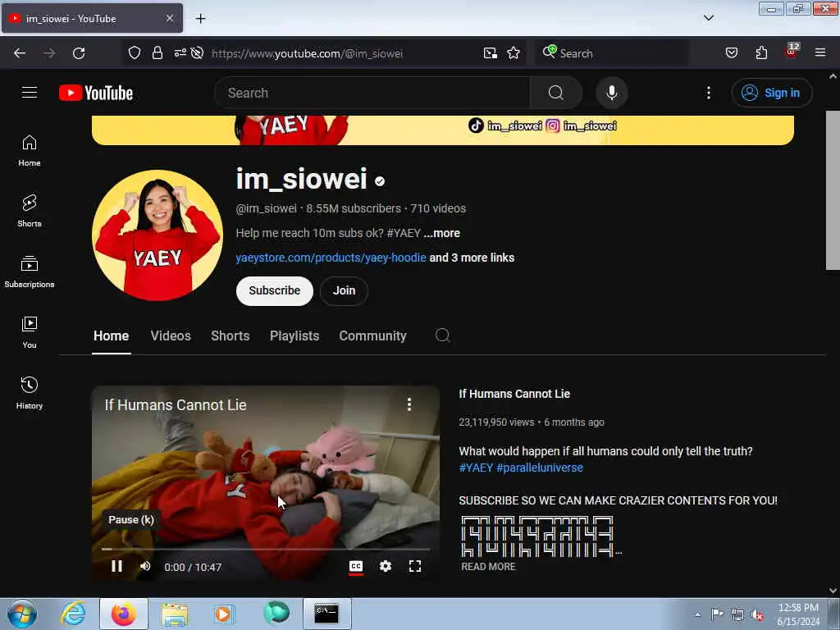Switch to the Videos tab
Screen dimensions: 840x630
(171, 336)
